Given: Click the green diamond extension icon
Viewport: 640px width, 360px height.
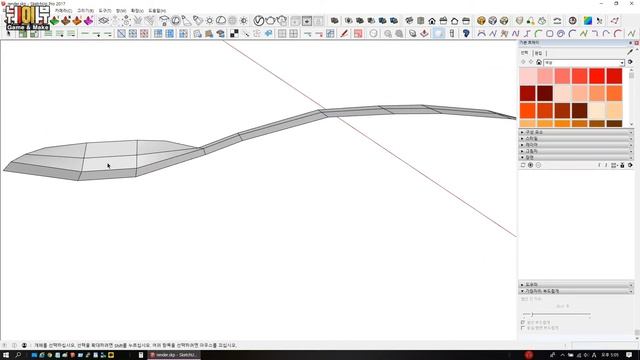Looking at the screenshot, I should point(55,20).
